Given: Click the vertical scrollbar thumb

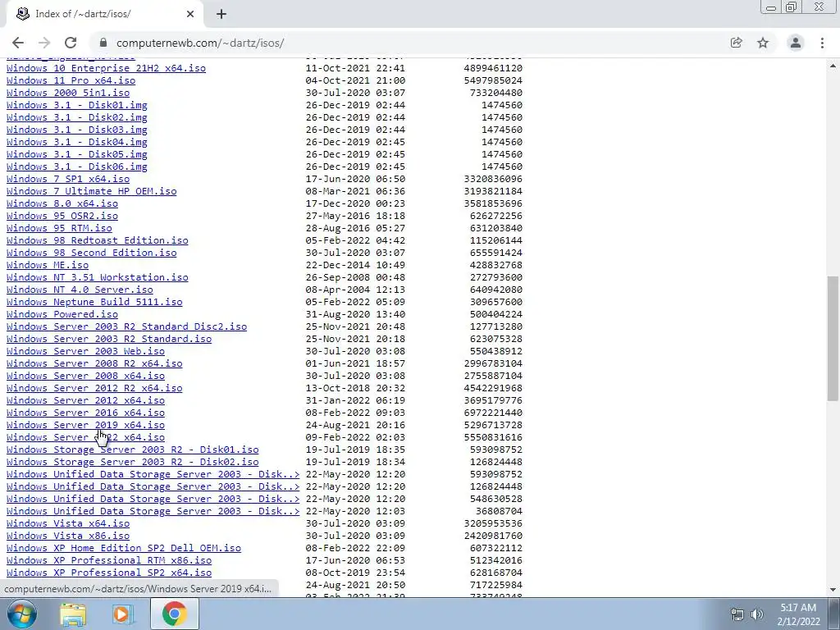Looking at the screenshot, I should pyautogui.click(x=833, y=339).
